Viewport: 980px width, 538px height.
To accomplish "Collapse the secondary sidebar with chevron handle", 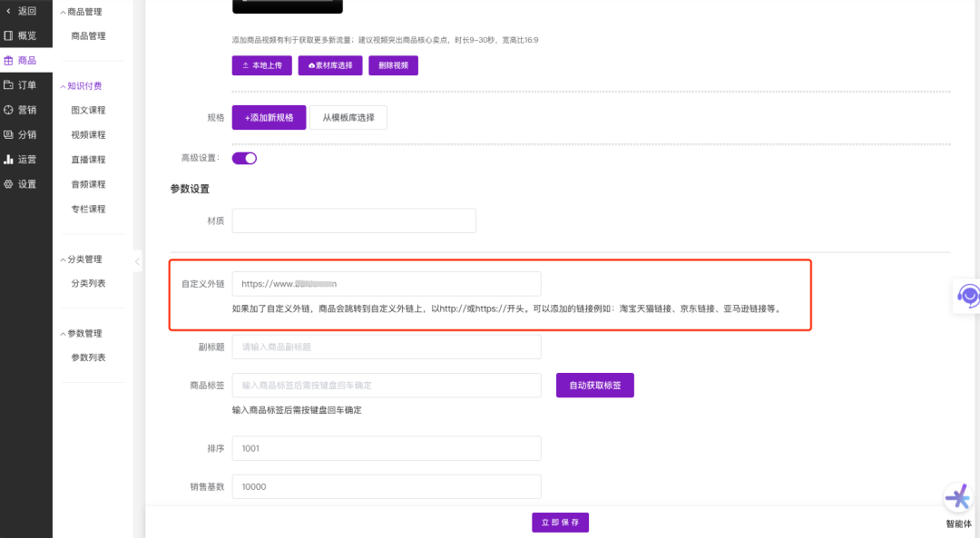I will pyautogui.click(x=138, y=262).
